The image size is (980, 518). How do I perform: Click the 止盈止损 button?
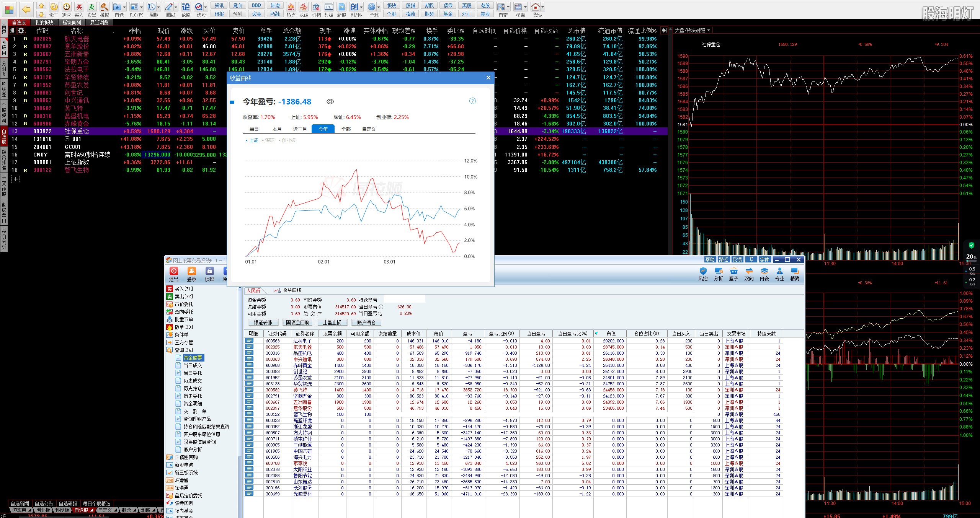pos(332,323)
